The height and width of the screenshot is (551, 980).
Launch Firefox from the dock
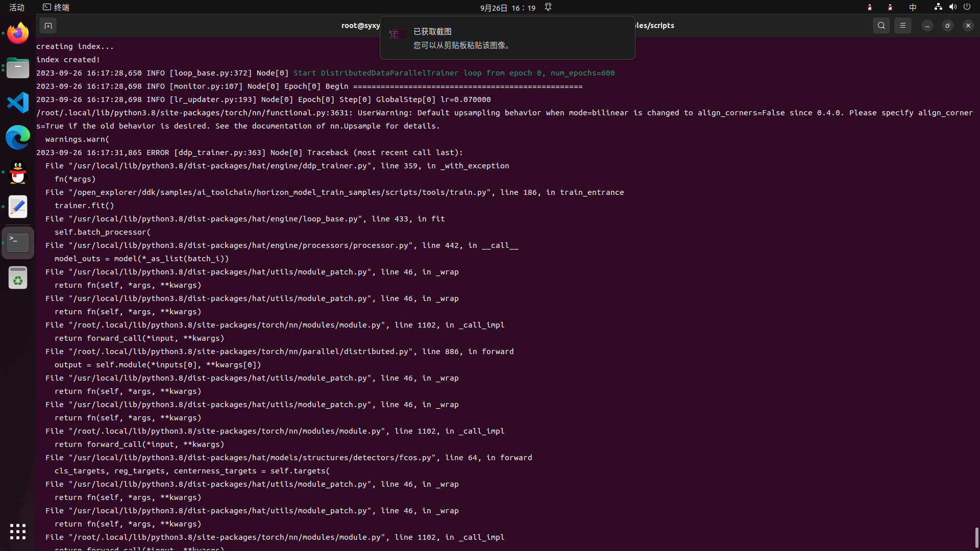[18, 34]
